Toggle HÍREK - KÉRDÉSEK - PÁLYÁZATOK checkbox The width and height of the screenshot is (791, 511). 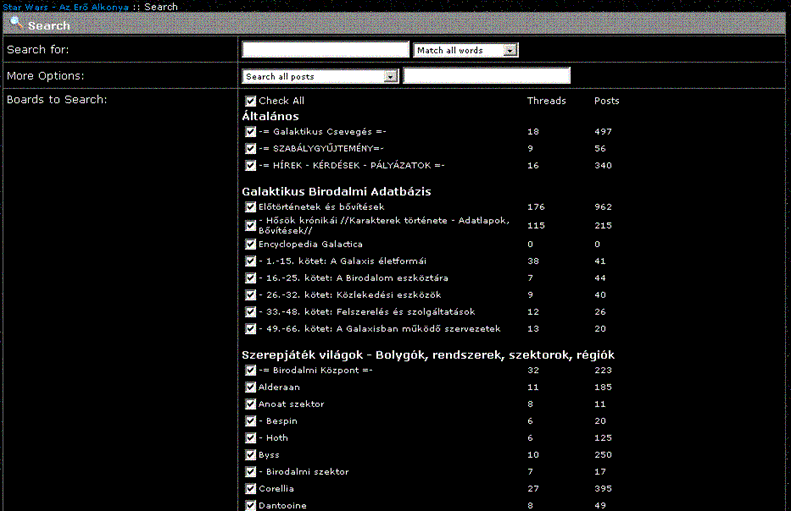tap(251, 166)
